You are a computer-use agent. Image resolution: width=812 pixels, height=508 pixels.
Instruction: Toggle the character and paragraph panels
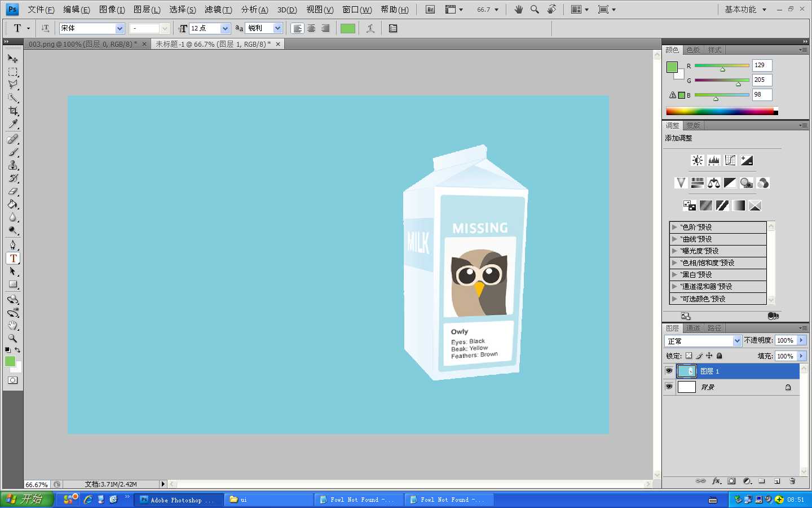pyautogui.click(x=393, y=28)
